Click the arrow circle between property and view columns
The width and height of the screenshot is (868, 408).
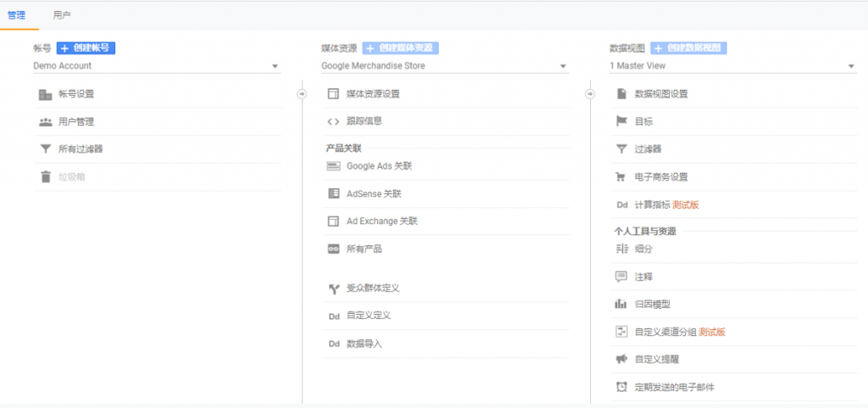pyautogui.click(x=590, y=94)
